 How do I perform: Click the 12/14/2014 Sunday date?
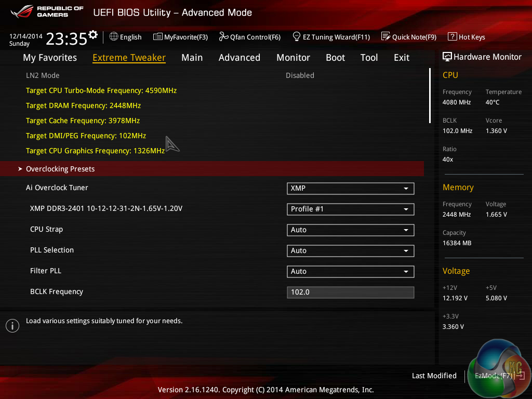[x=26, y=39]
